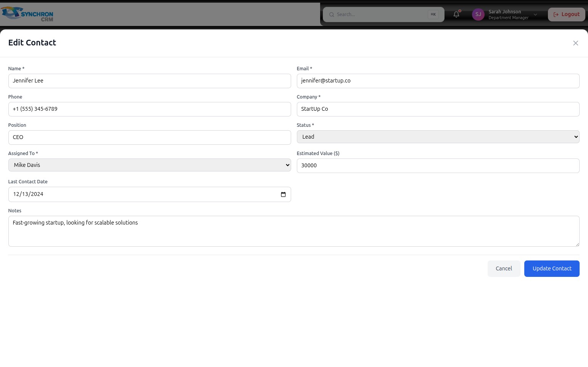Click the Last Contact Date label
The height and width of the screenshot is (367, 588).
28,182
